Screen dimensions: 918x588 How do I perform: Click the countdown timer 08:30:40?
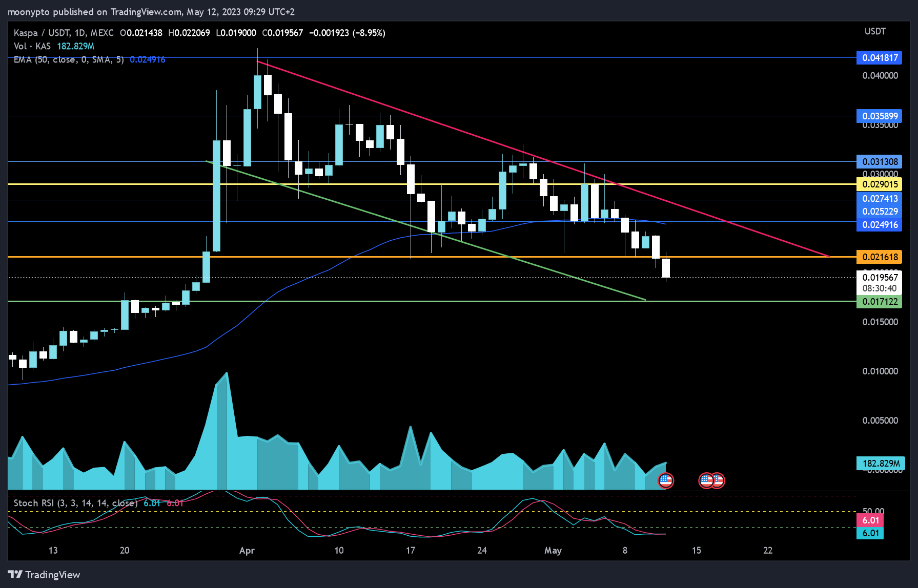click(880, 288)
